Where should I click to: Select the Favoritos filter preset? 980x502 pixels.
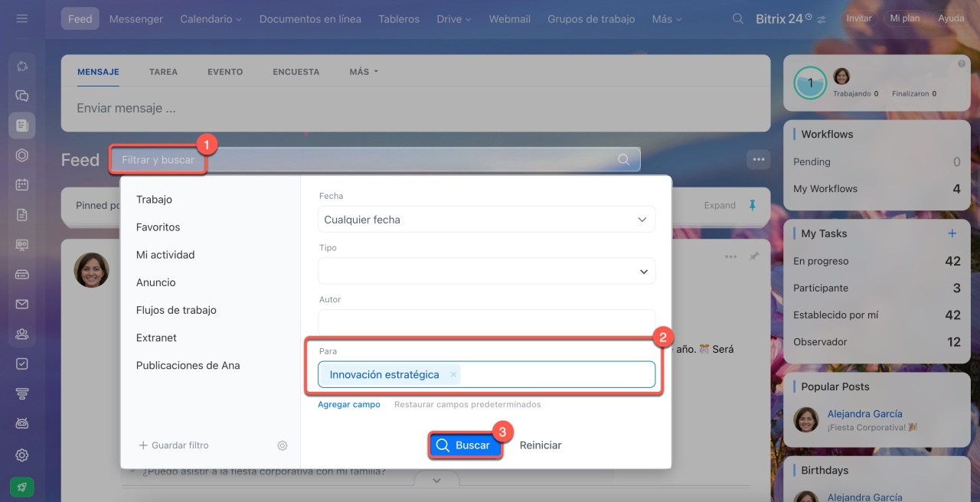tap(158, 227)
